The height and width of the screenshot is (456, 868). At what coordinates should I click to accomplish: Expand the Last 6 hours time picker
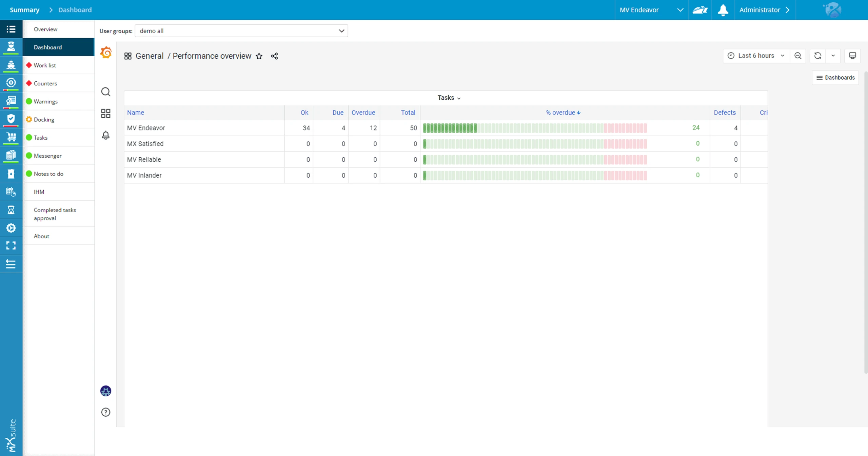point(755,56)
